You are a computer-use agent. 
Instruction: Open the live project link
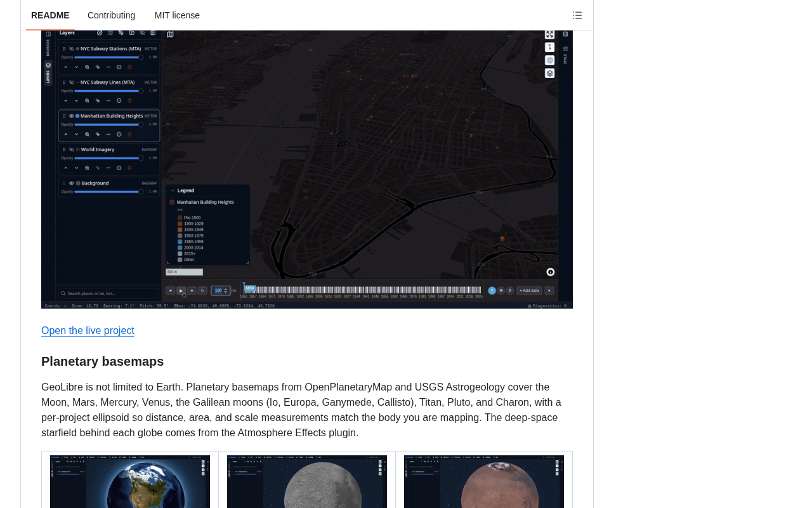click(88, 331)
